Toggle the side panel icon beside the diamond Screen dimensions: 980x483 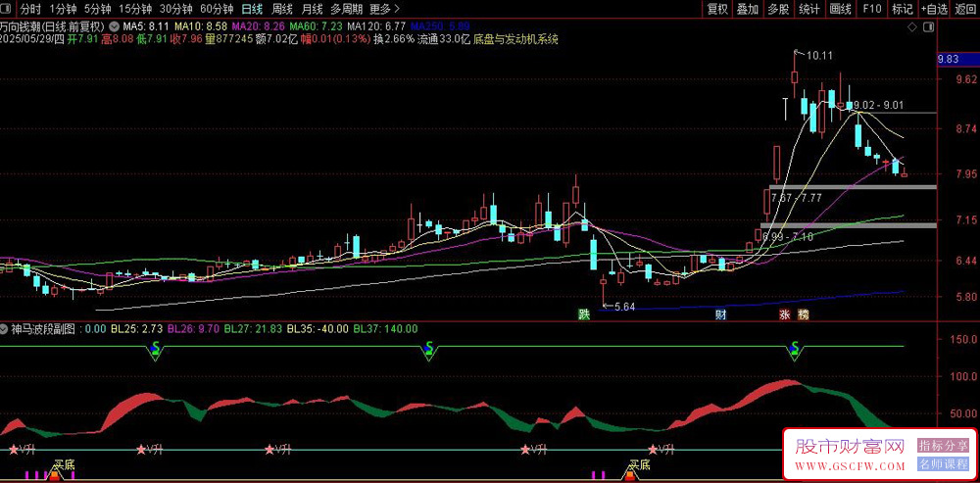click(929, 26)
